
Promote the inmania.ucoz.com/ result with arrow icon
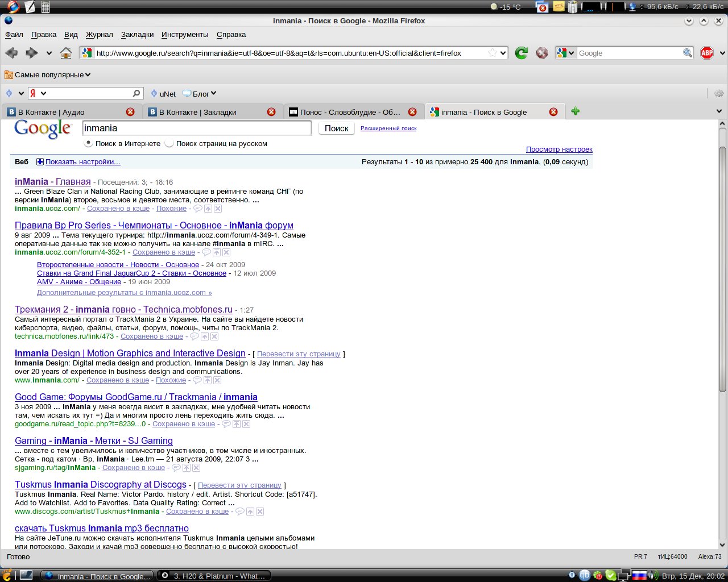[x=208, y=209]
